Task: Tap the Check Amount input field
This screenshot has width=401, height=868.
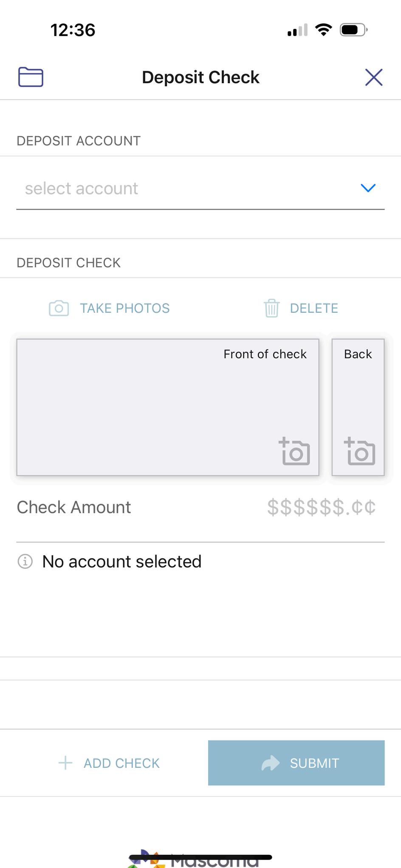Action: (200, 508)
